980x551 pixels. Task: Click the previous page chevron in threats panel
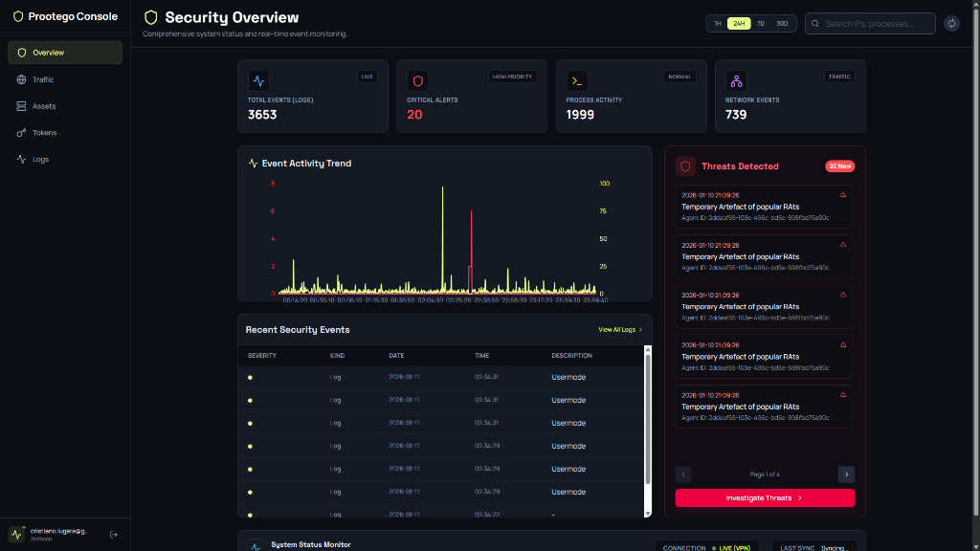[683, 474]
